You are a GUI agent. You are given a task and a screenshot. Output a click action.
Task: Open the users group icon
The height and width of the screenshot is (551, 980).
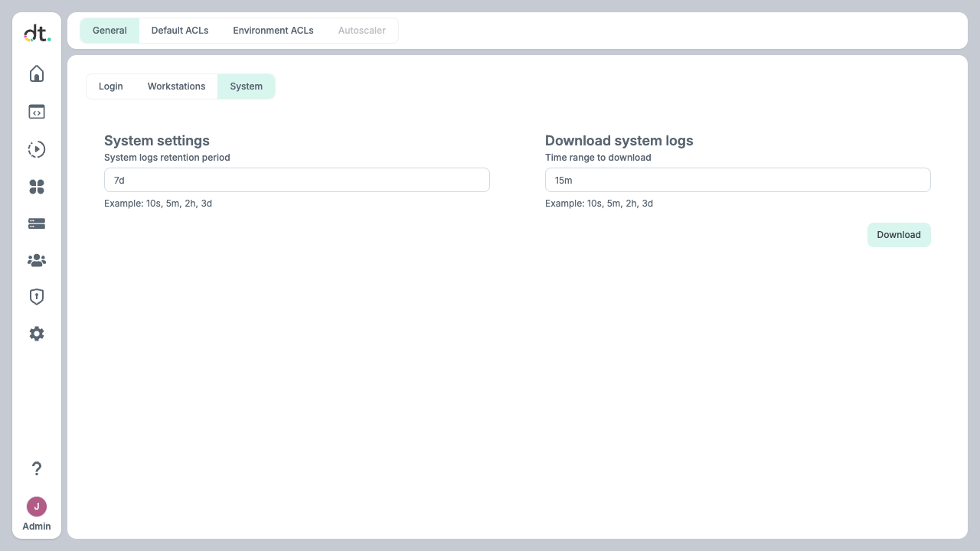tap(37, 261)
